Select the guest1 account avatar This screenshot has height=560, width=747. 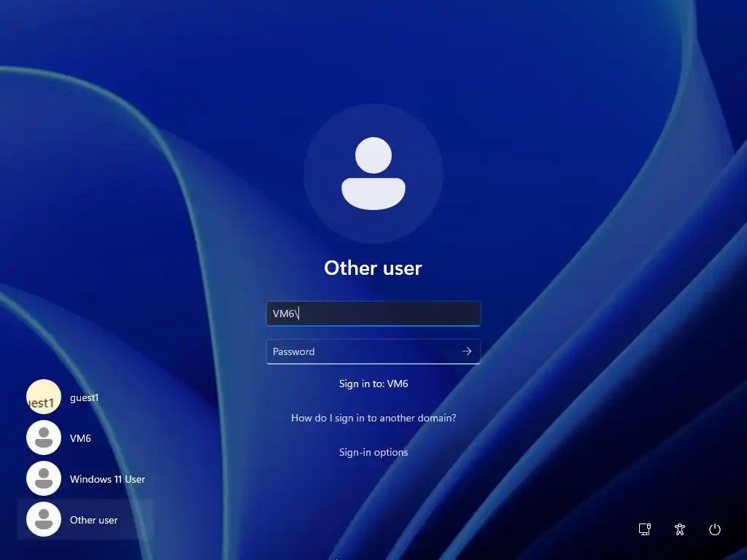pyautogui.click(x=43, y=397)
